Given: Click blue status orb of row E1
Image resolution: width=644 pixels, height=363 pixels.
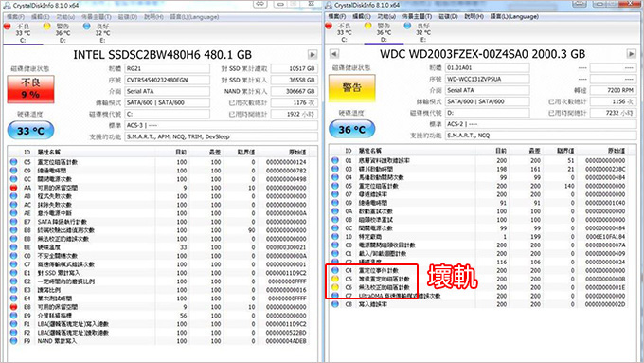Looking at the screenshot, I should tap(13, 273).
